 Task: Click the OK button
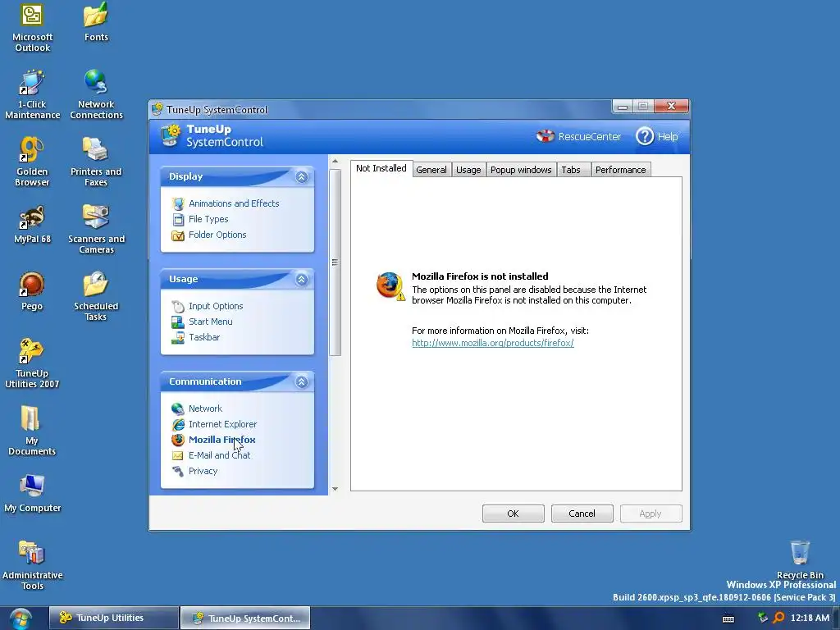tap(514, 514)
